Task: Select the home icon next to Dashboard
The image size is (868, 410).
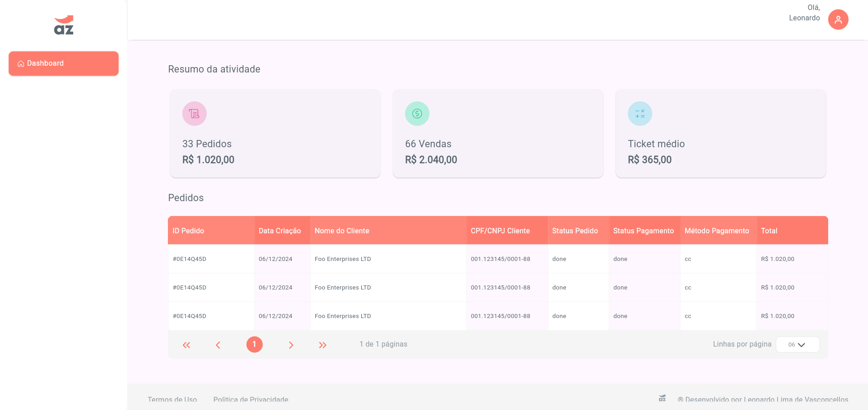Action: (20, 63)
